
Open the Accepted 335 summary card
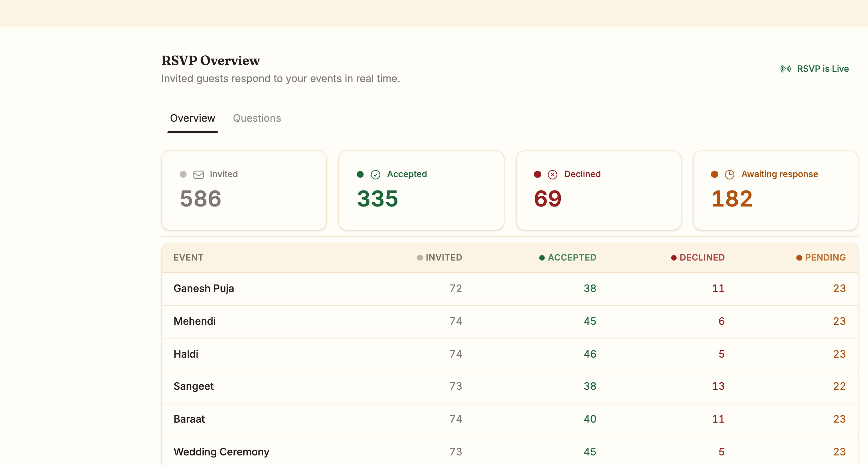click(421, 190)
